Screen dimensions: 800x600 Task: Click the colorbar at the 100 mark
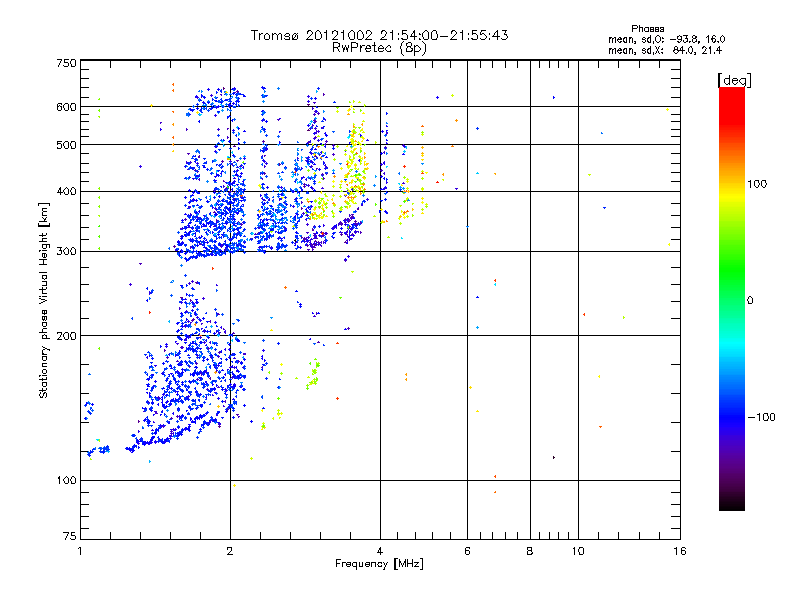pyautogui.click(x=732, y=184)
